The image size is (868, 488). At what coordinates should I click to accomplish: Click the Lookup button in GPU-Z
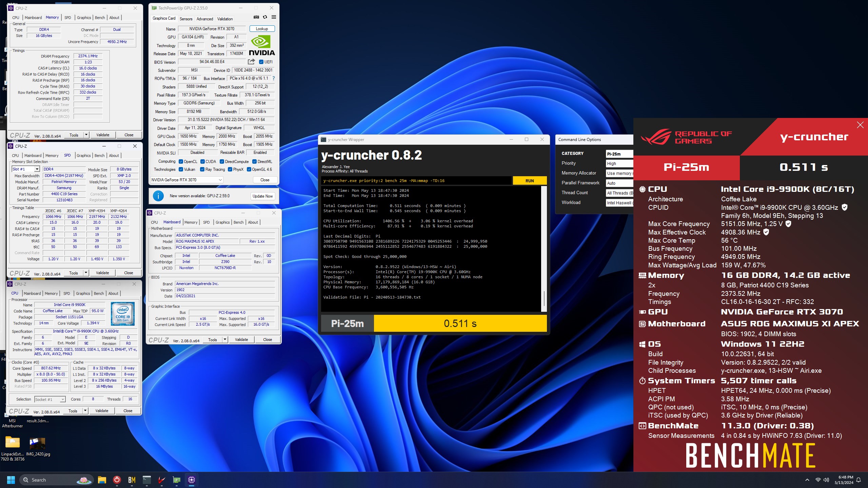click(x=262, y=29)
